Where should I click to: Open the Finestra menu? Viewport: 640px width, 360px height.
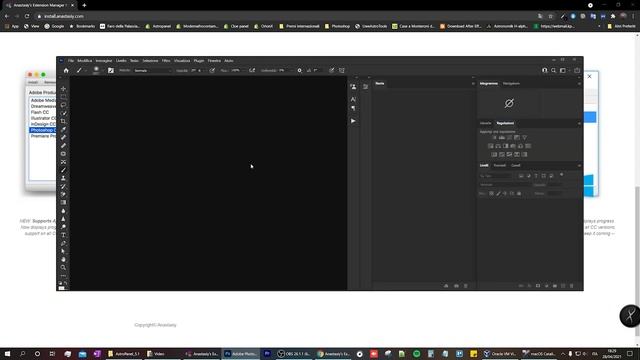tap(214, 60)
